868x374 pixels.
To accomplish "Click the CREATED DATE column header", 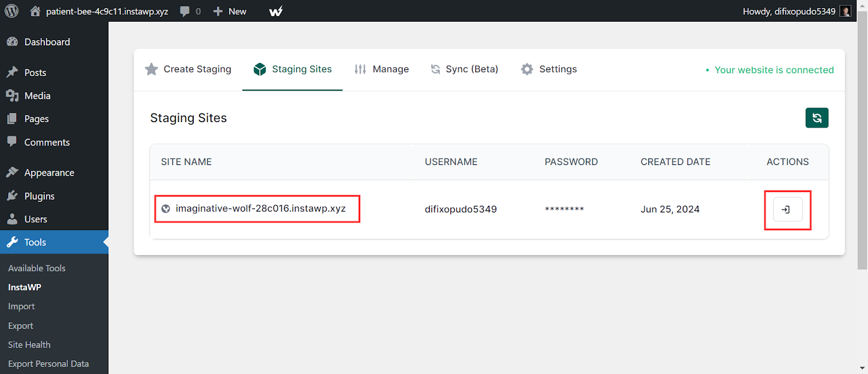I will pyautogui.click(x=675, y=162).
